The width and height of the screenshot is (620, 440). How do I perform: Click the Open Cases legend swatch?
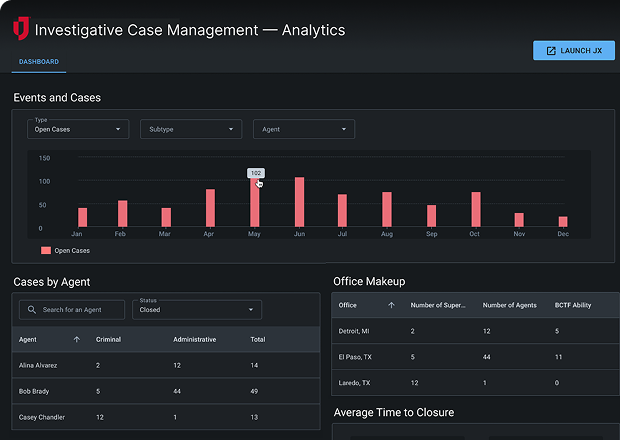click(46, 251)
